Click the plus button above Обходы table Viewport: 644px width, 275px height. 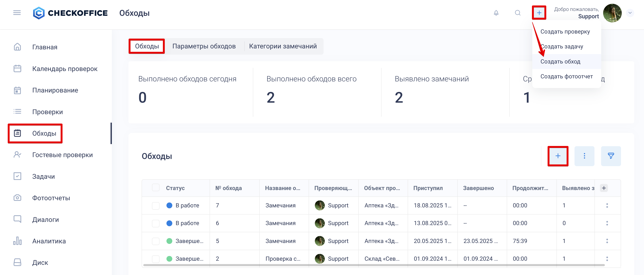click(x=558, y=156)
